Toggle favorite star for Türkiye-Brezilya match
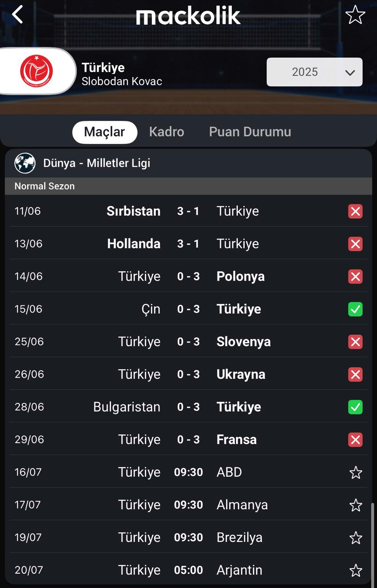This screenshot has width=377, height=588. tap(356, 538)
